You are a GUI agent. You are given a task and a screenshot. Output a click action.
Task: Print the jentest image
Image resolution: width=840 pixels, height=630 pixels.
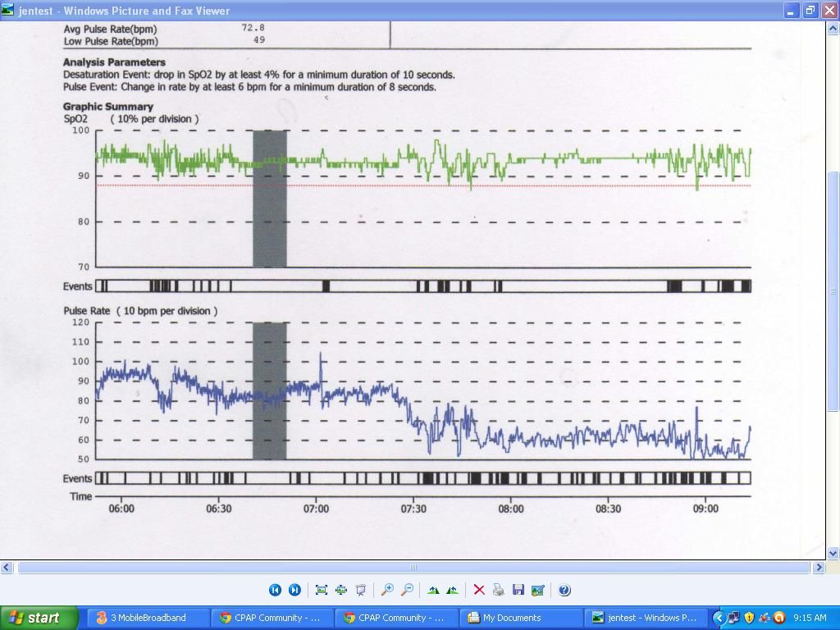pos(499,590)
